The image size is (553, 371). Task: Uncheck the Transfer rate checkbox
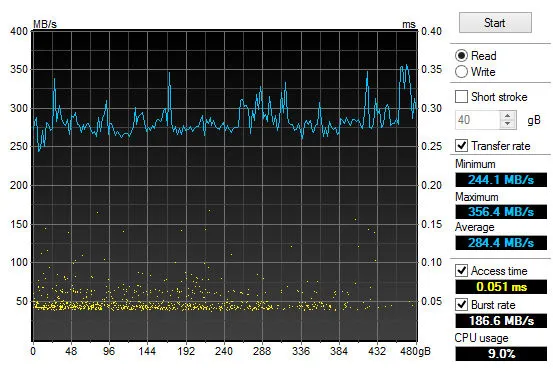click(462, 146)
